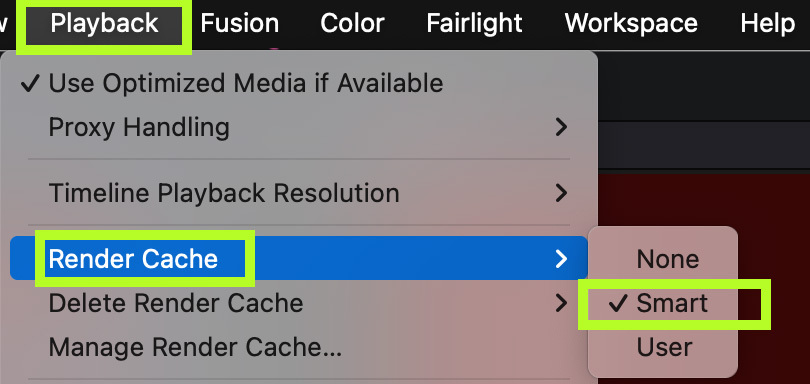Screen dimensions: 810x384
Task: Expand the chevron beside Timeline Playback Resolution
Action: pyautogui.click(x=561, y=193)
